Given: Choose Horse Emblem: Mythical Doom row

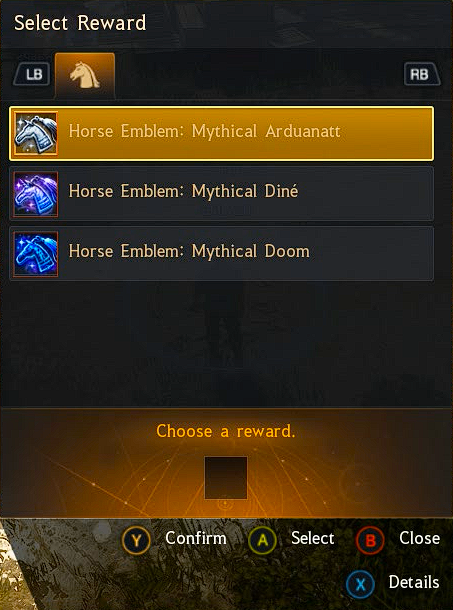Looking at the screenshot, I should point(221,254).
